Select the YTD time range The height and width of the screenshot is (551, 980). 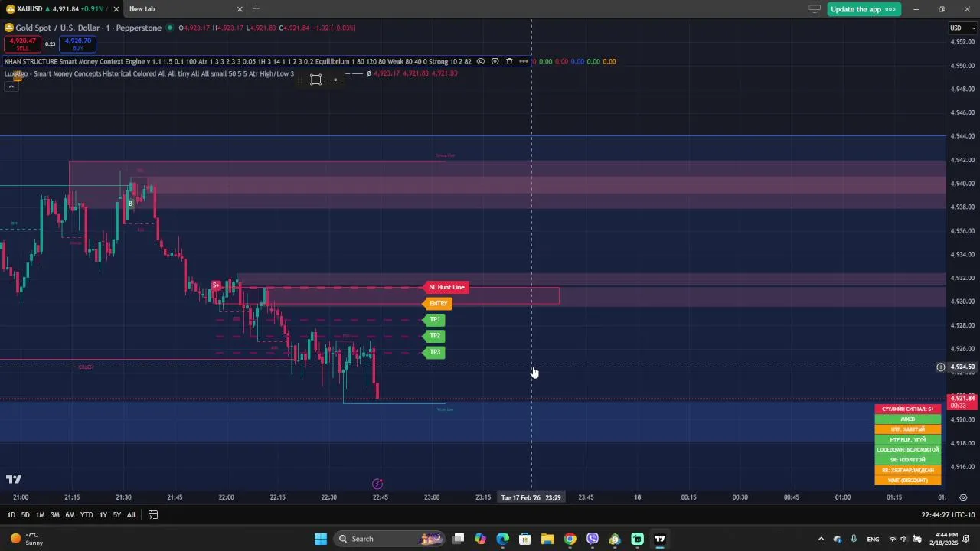tap(87, 515)
